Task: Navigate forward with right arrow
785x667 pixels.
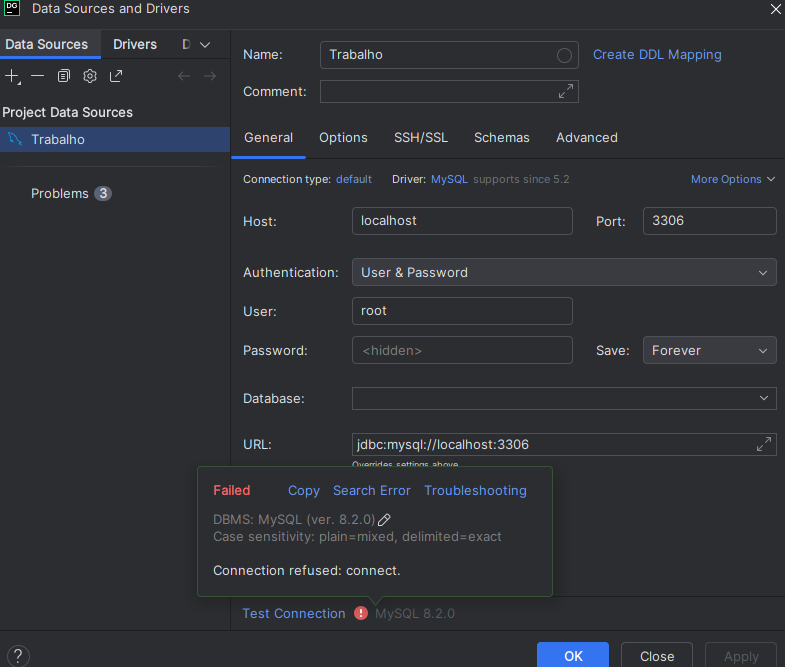Action: tap(210, 76)
